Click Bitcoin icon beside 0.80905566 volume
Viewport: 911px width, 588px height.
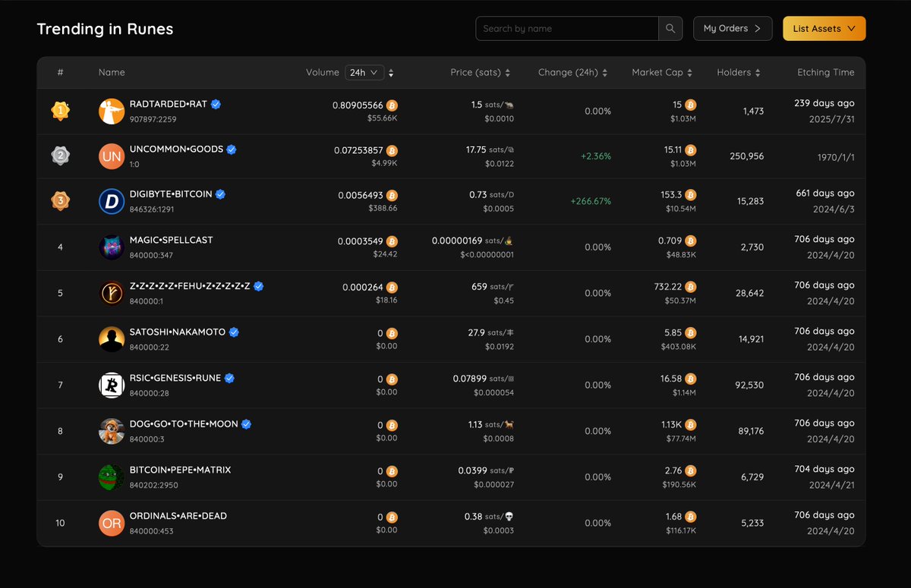[x=392, y=105]
